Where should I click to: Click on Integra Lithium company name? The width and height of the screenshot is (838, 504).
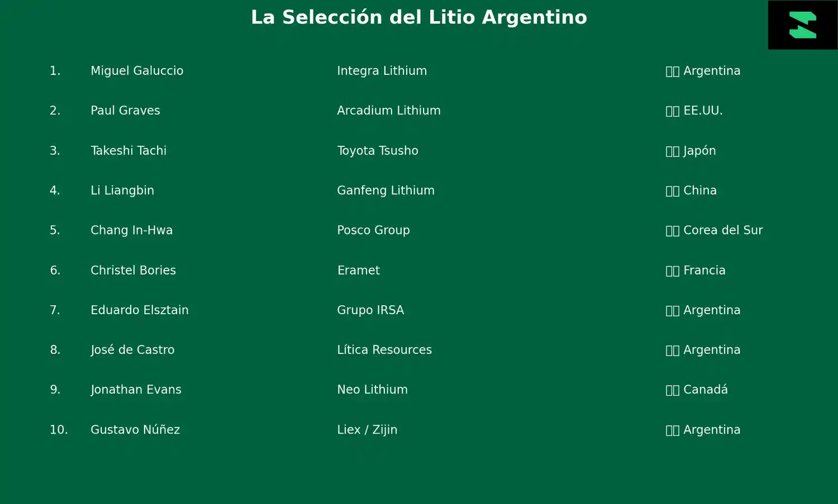tap(382, 71)
